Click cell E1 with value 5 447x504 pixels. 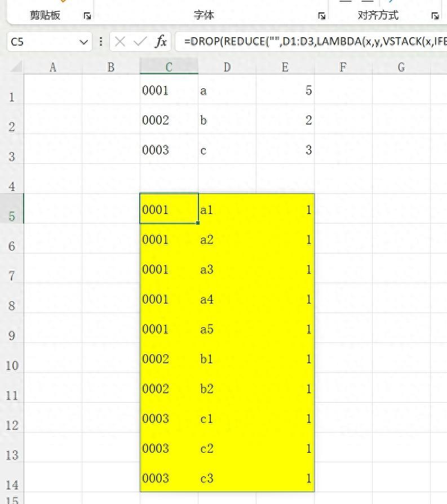(x=285, y=89)
